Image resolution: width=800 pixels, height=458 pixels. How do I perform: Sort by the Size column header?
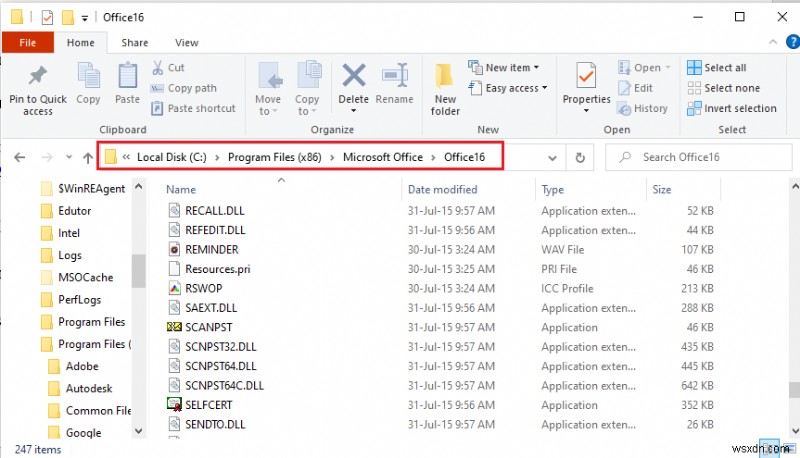pyautogui.click(x=662, y=190)
